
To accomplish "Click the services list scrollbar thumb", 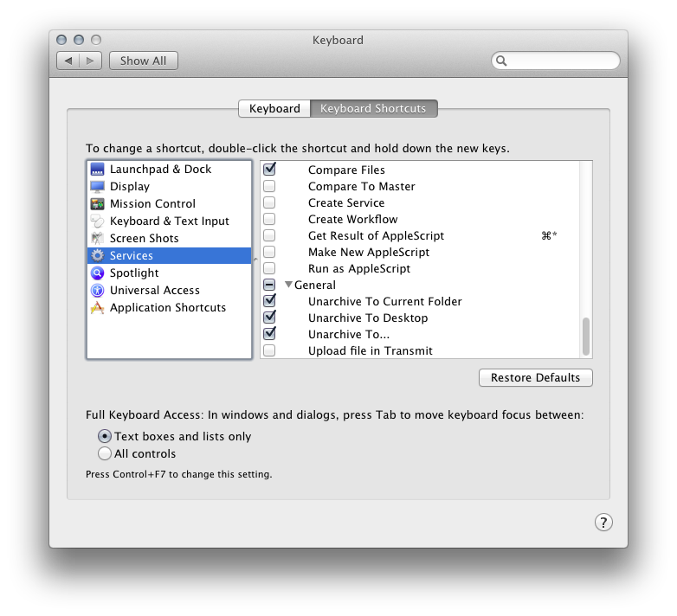I will (586, 337).
